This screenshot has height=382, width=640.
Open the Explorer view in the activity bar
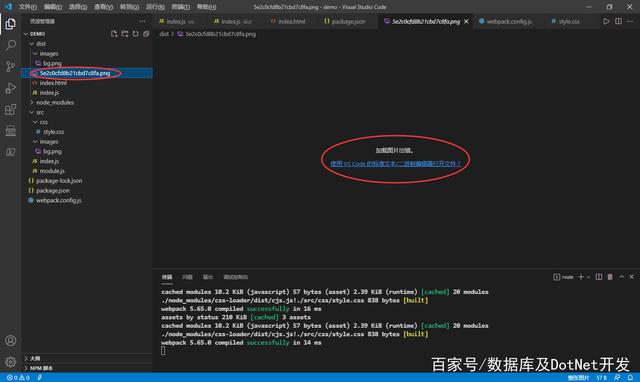[11, 24]
